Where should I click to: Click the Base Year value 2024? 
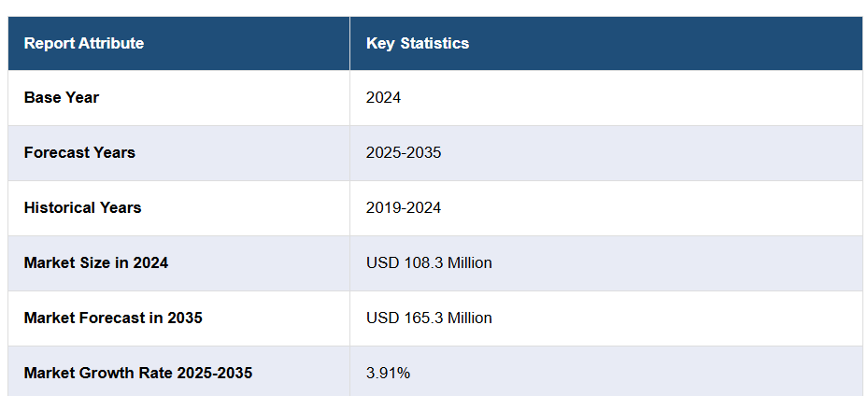(x=383, y=97)
